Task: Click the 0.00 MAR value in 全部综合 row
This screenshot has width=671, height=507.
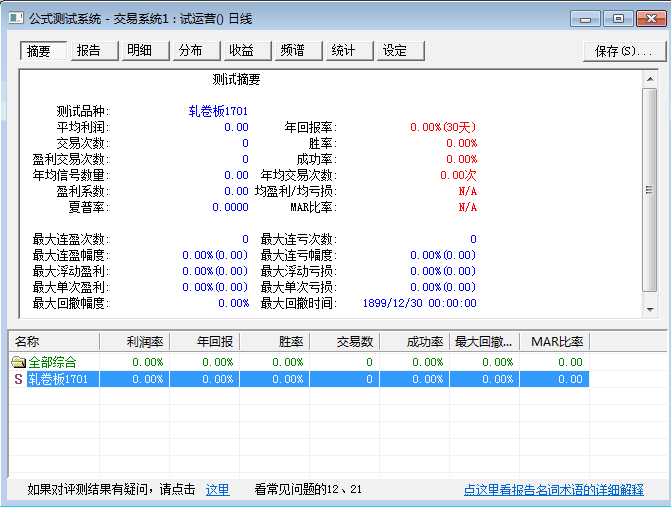Action: click(x=570, y=362)
